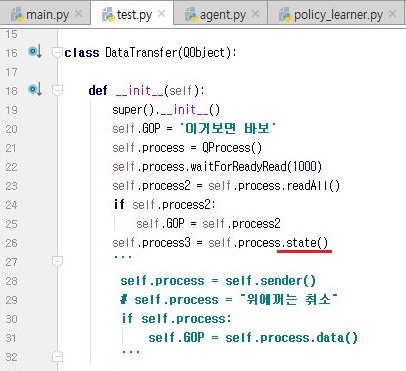Close the agent.py tab
Screen dimensions: 406x371
pos(255,14)
